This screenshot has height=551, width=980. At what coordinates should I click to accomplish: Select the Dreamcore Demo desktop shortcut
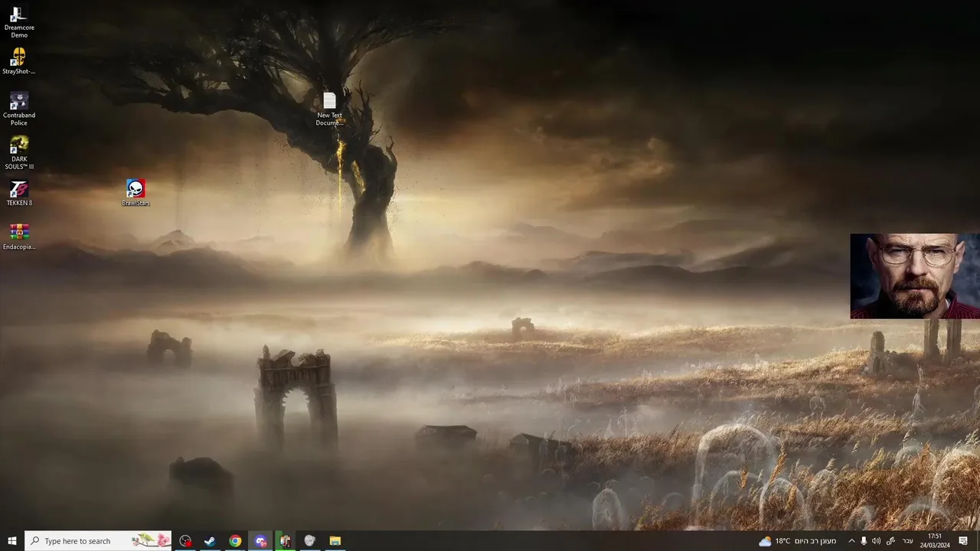click(x=19, y=21)
